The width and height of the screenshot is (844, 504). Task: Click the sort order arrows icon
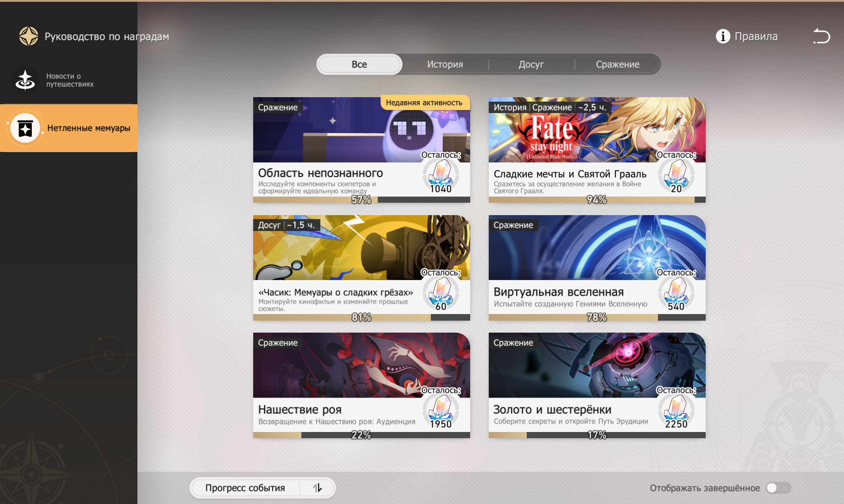coord(318,488)
